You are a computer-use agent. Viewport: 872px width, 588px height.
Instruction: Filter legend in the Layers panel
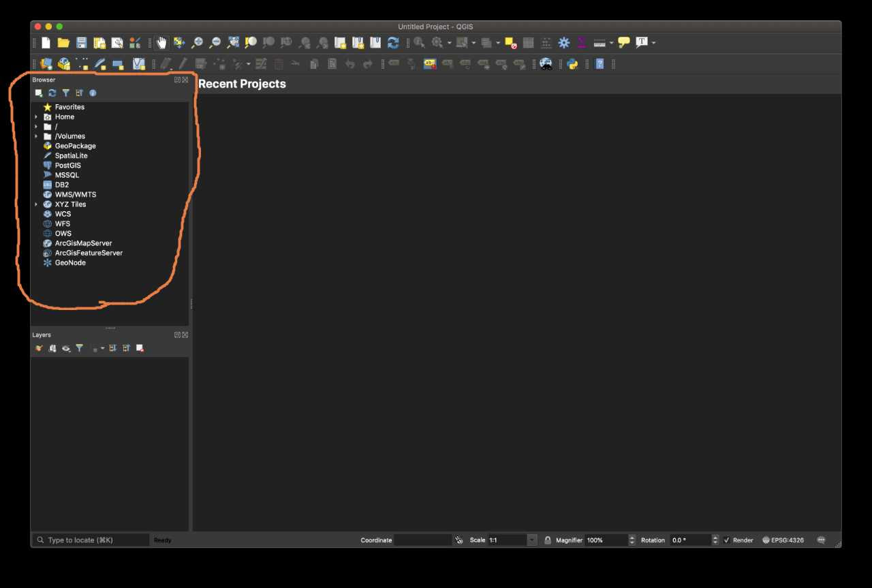(80, 348)
